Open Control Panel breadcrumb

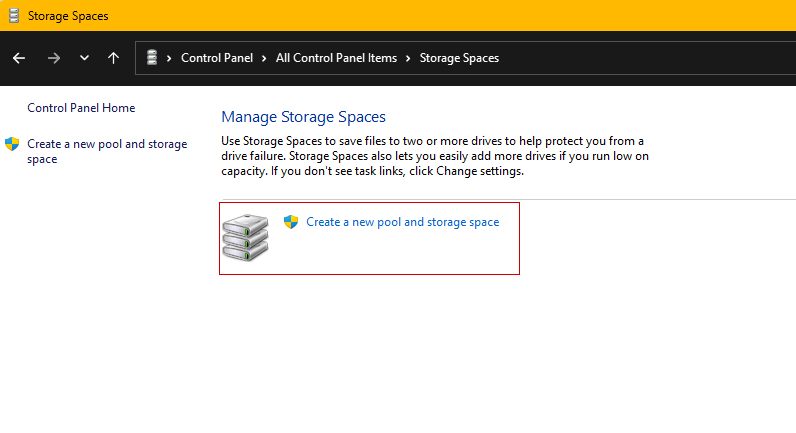pos(217,58)
